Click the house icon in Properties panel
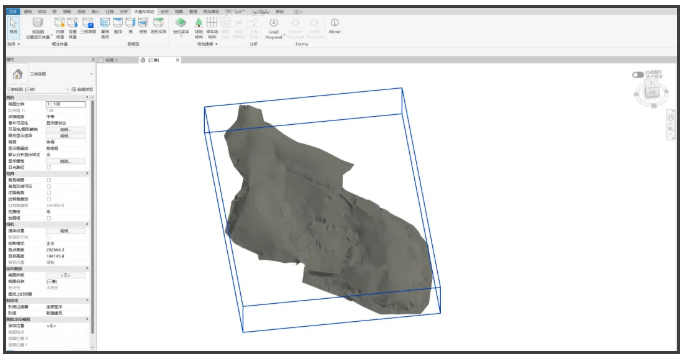The image size is (686, 360). 18,74
